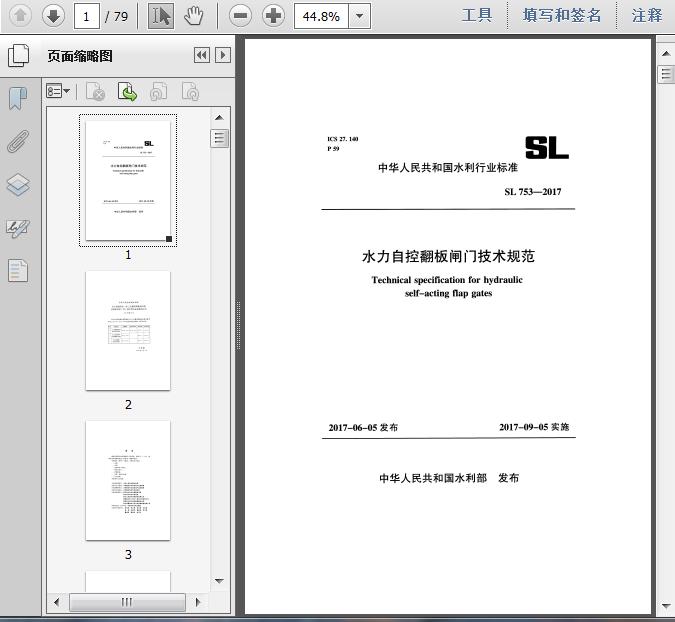Open the Bookmarks panel in the sidebar
This screenshot has width=675, height=622.
click(18, 98)
